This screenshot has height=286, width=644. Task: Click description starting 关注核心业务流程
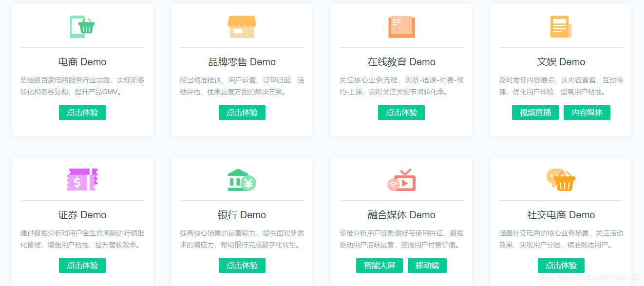tap(401, 86)
